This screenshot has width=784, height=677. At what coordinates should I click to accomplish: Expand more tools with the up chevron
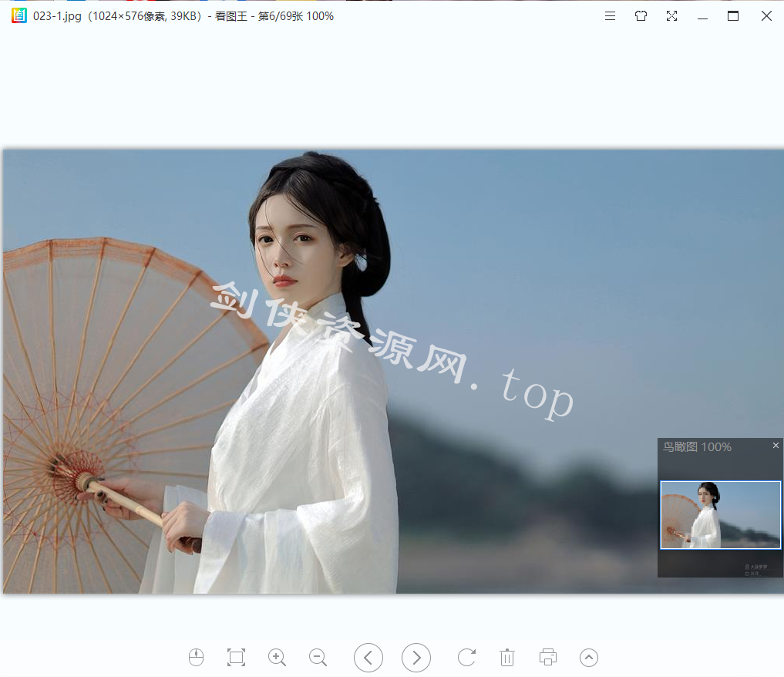click(x=589, y=658)
